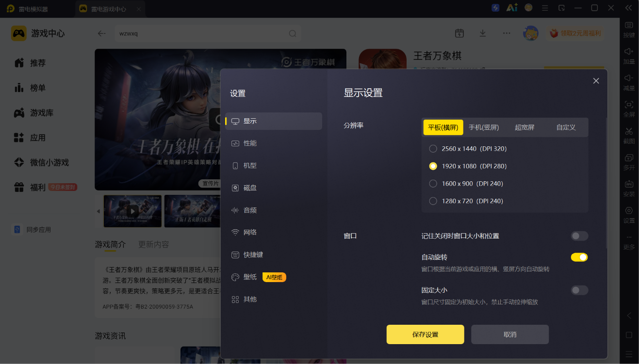This screenshot has height=364, width=639.
Task: Open the 显示 display settings section
Action: point(274,121)
